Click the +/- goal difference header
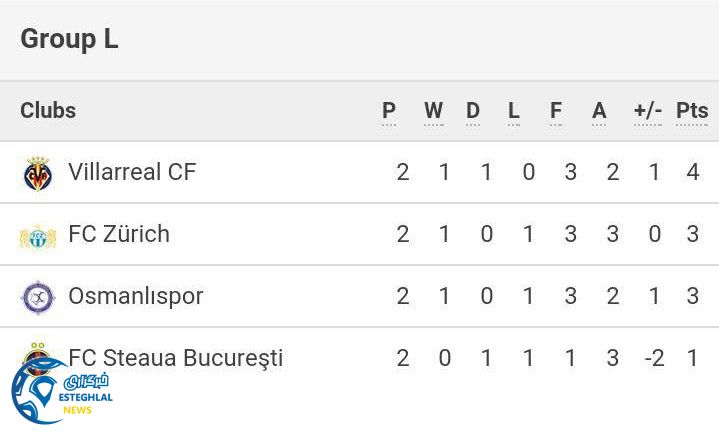719x443 pixels. click(x=648, y=111)
